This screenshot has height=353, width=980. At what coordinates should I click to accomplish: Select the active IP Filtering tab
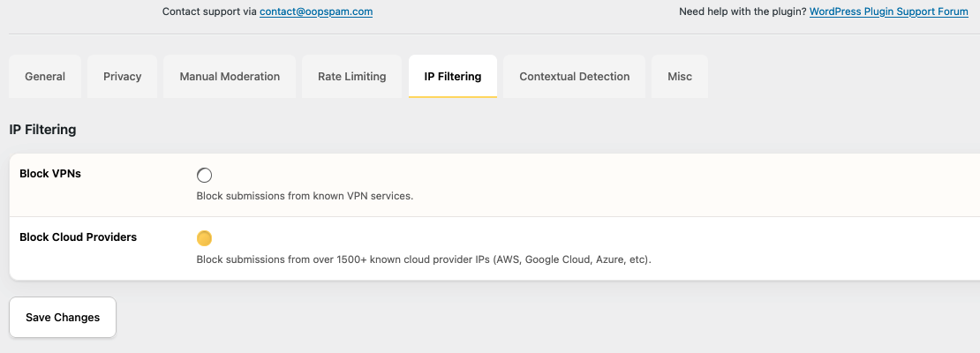pyautogui.click(x=453, y=77)
